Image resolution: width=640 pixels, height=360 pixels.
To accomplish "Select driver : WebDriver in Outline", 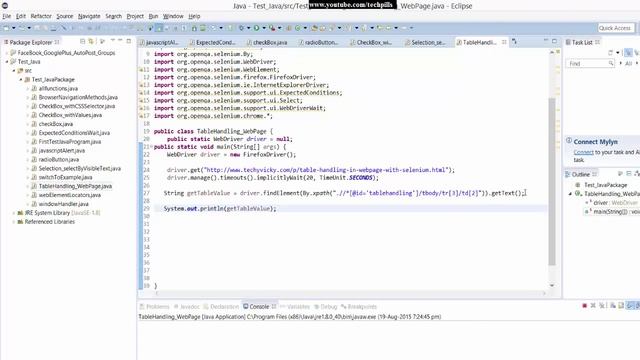I will pyautogui.click(x=612, y=203).
